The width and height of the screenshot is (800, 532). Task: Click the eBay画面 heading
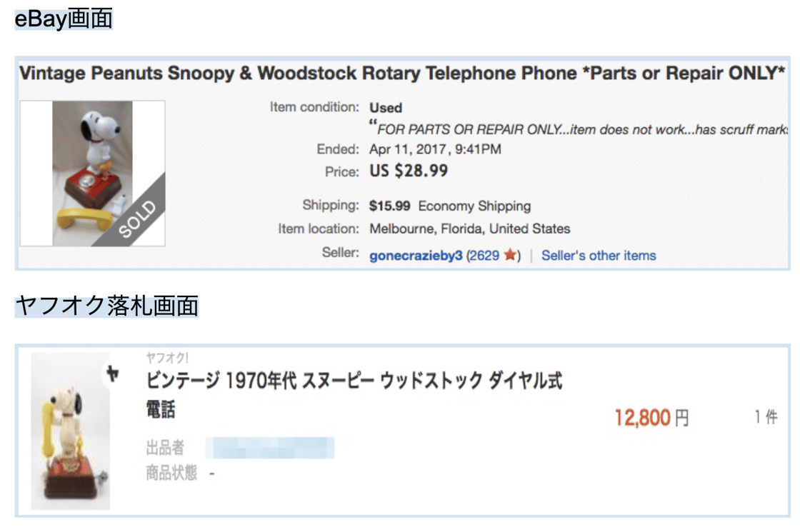(64, 19)
